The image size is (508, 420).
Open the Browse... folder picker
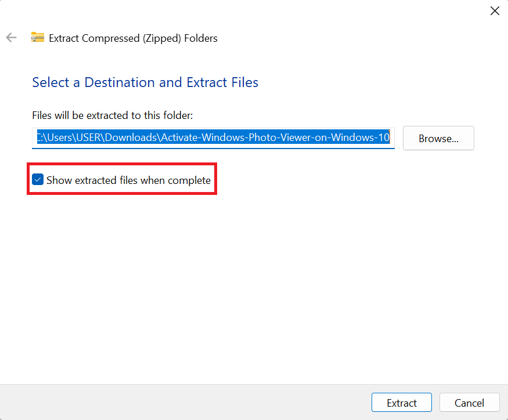[x=438, y=138]
